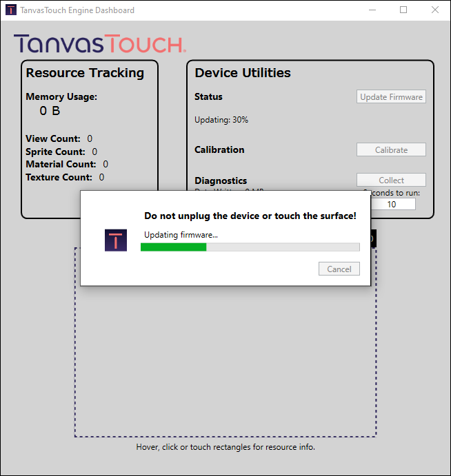451x476 pixels.
Task: Cancel the firmware update
Action: 339,269
